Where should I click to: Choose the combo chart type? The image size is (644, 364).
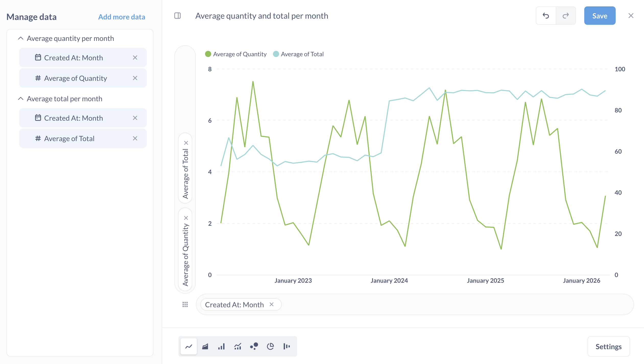pos(238,346)
